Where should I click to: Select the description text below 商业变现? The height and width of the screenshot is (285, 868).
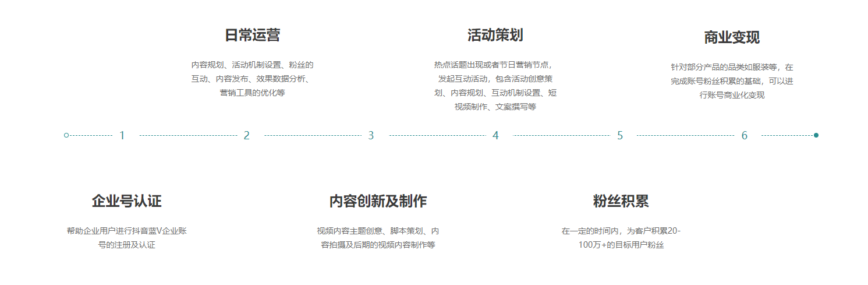(x=732, y=81)
